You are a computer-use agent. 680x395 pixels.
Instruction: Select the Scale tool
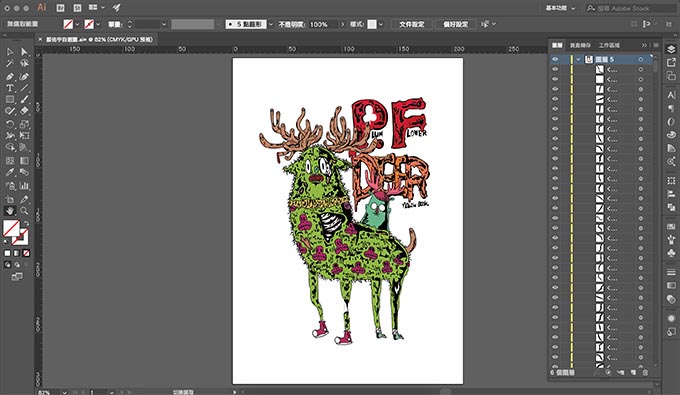pyautogui.click(x=24, y=124)
